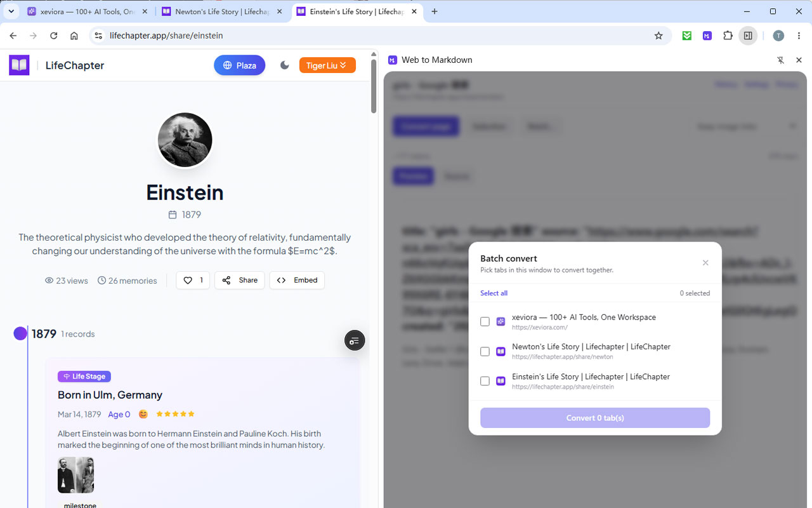Close the Batch convert dialog
The height and width of the screenshot is (508, 812).
coord(705,263)
